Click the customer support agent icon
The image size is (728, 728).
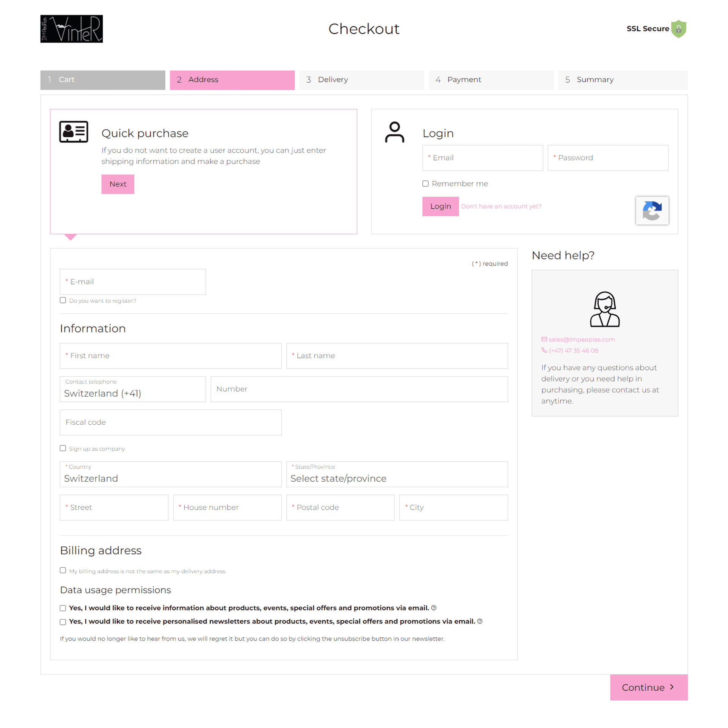pos(604,309)
